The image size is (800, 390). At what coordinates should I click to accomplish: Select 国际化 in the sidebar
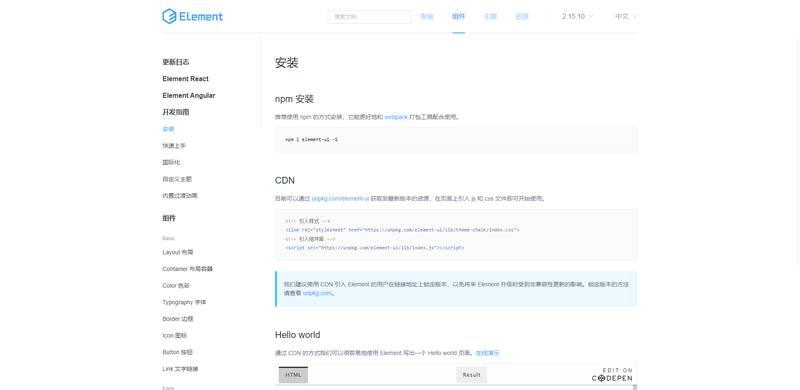coord(171,162)
